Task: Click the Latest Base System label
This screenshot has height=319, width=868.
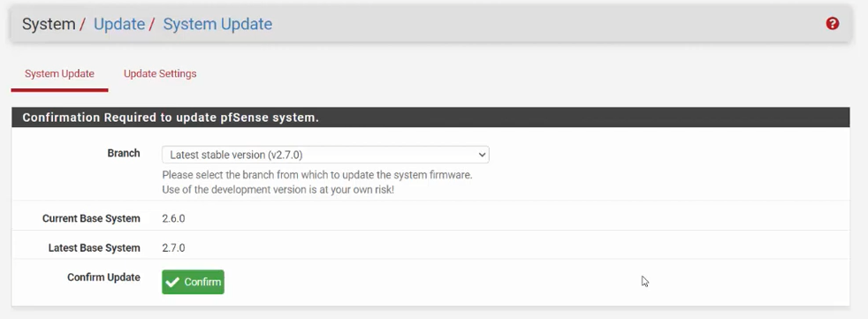Action: coord(94,248)
